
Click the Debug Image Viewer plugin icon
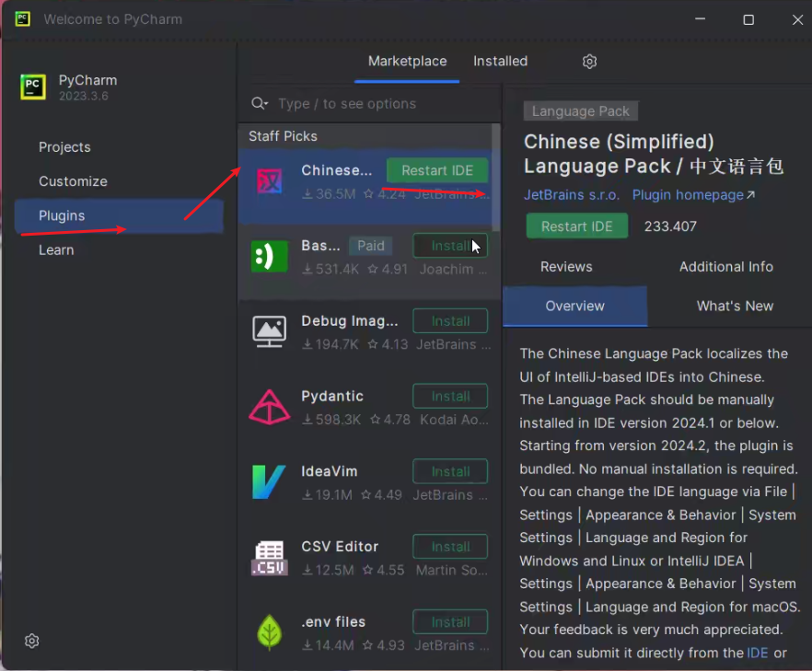coord(269,331)
